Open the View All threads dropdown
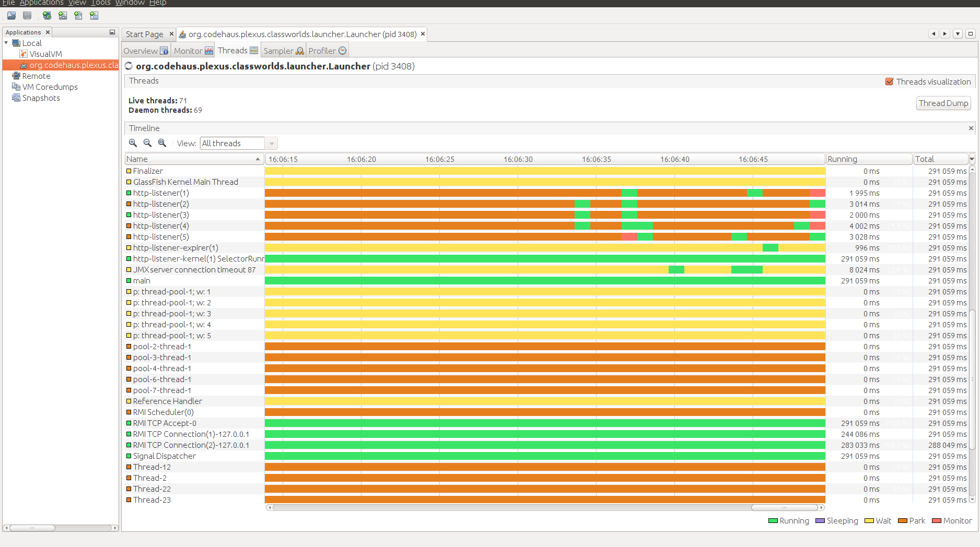The width and height of the screenshot is (980, 547). pyautogui.click(x=239, y=143)
